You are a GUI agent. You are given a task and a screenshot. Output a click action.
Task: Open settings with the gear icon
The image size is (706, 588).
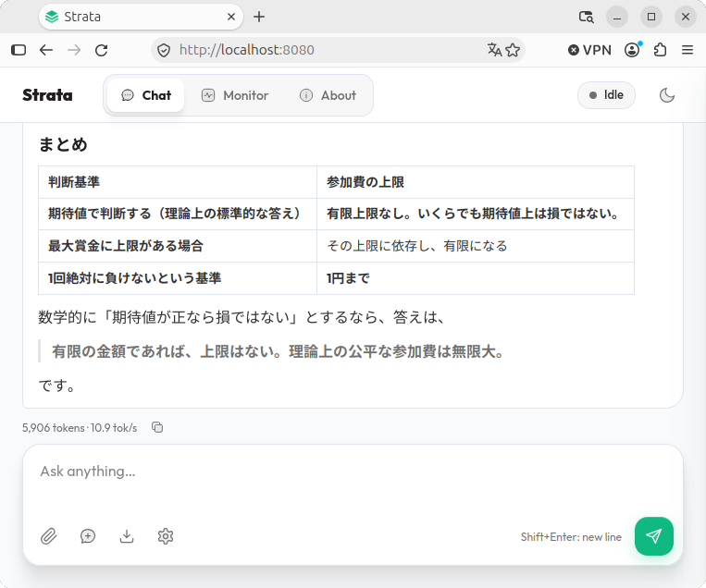point(166,536)
